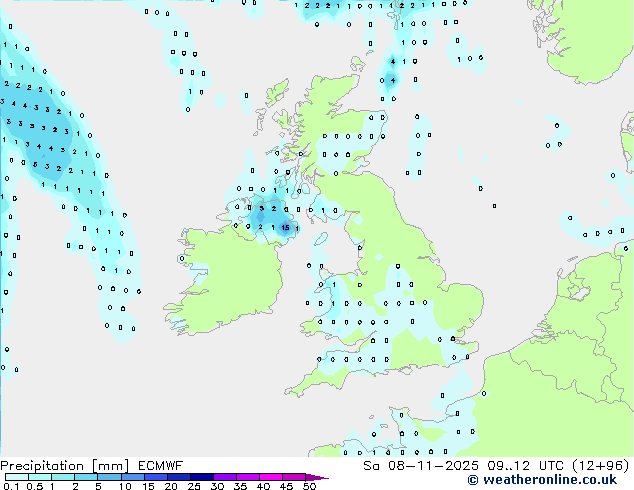Click the '30' legend scale number
The height and width of the screenshot is (490, 634).
pos(217,486)
